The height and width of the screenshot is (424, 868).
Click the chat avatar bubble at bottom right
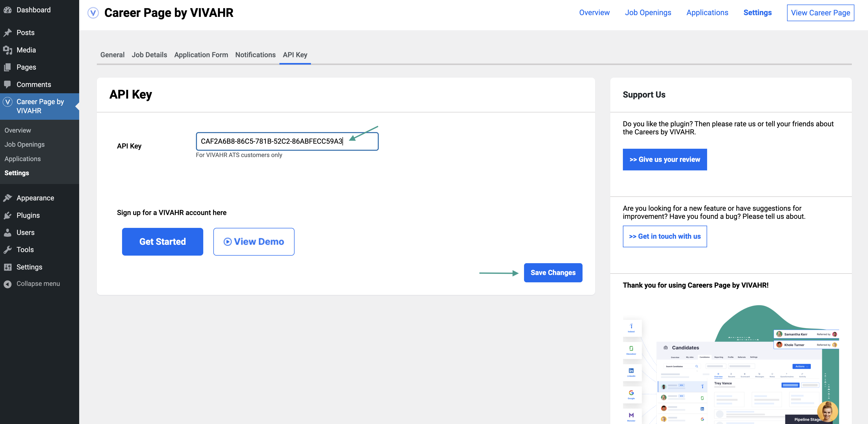(x=827, y=412)
